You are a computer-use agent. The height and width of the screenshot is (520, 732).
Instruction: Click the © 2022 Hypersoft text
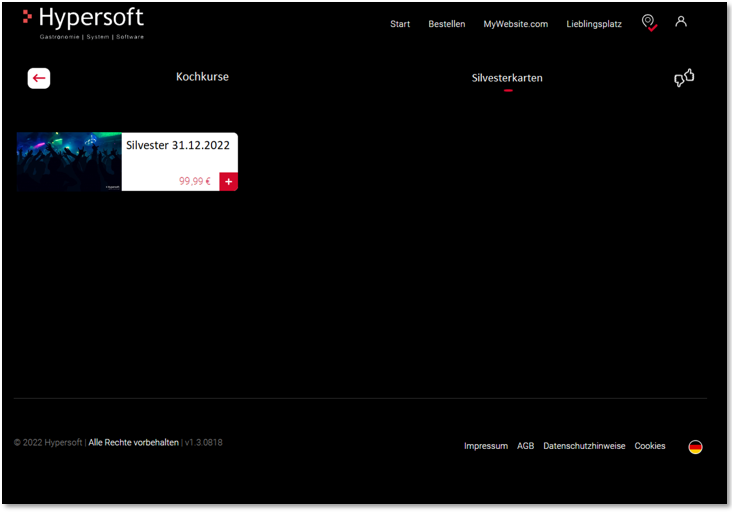tap(48, 443)
